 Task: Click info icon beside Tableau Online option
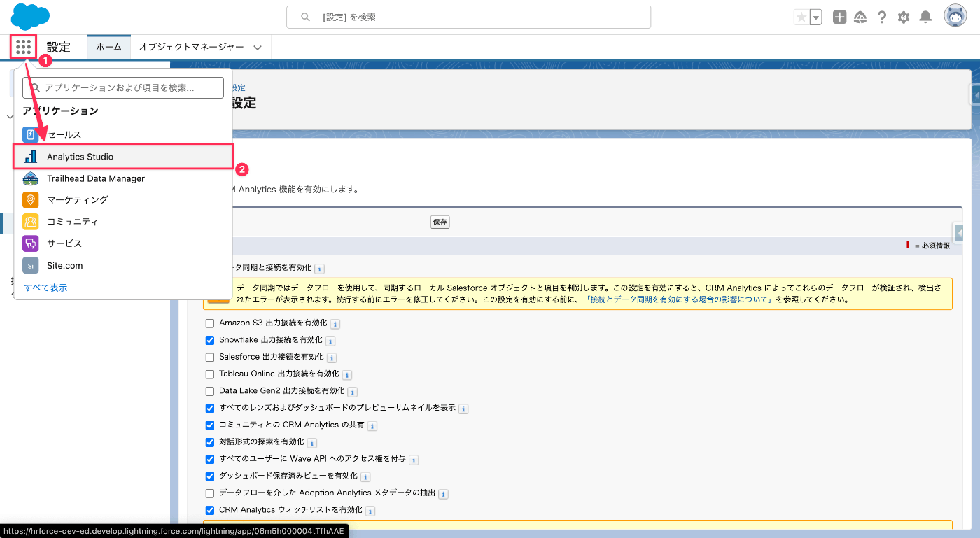[347, 375]
